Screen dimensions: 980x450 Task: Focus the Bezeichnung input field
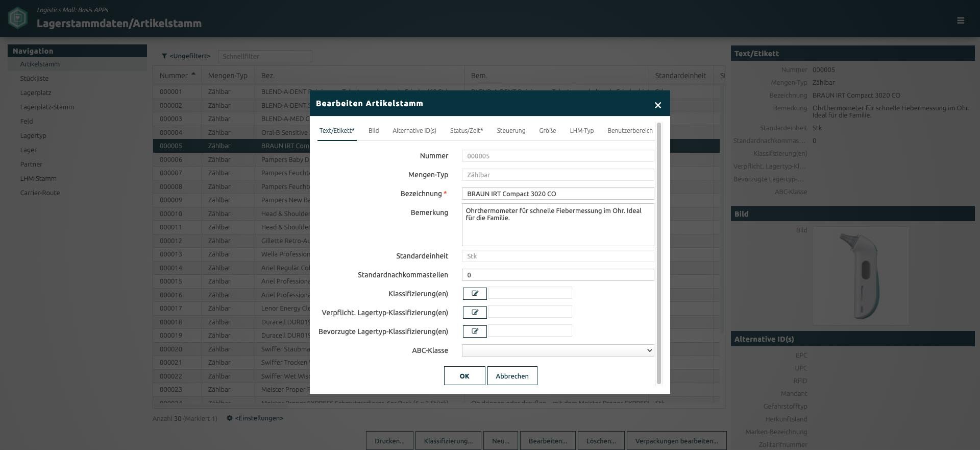(x=558, y=194)
